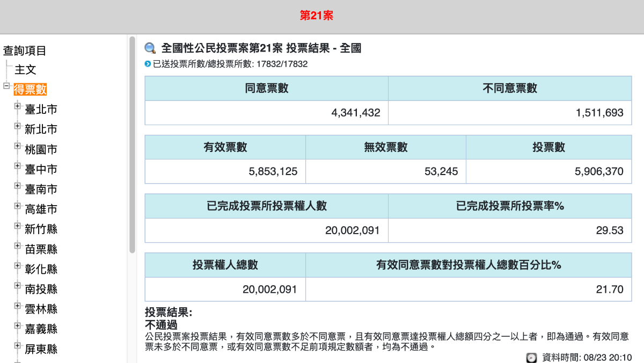Open results for 彰化縣
The height and width of the screenshot is (363, 644).
tap(41, 269)
